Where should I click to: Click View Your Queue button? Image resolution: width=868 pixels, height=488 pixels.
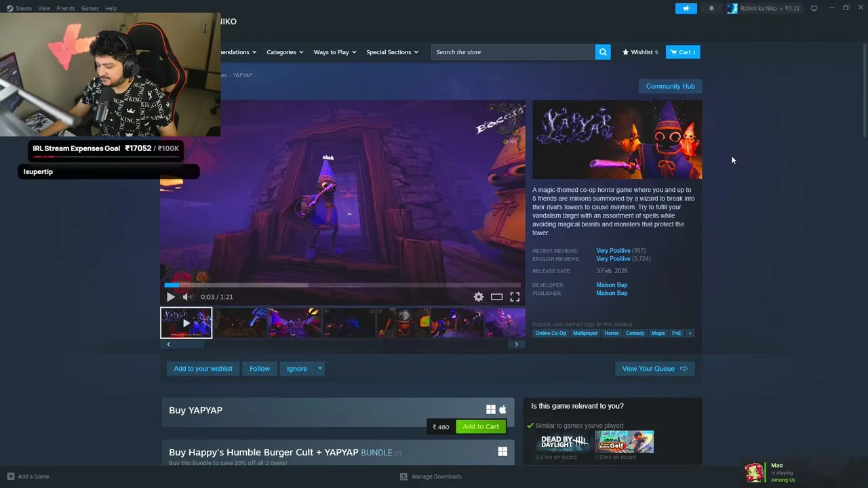(x=655, y=369)
